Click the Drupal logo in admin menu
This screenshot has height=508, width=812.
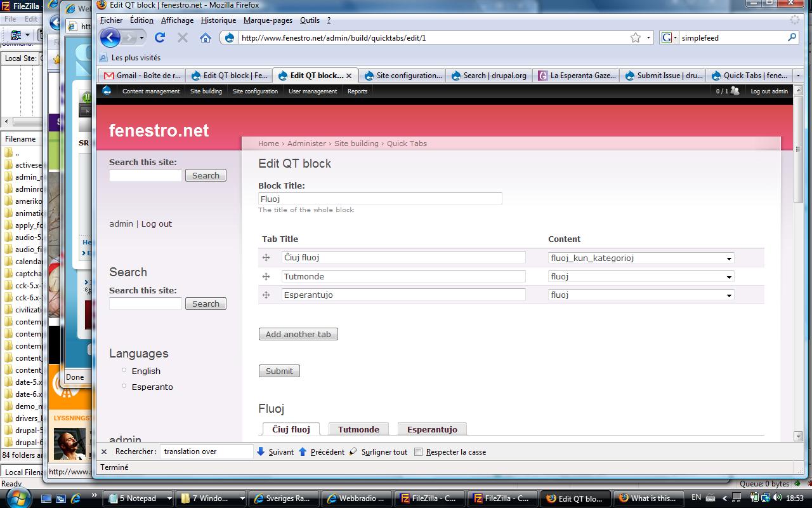point(107,91)
